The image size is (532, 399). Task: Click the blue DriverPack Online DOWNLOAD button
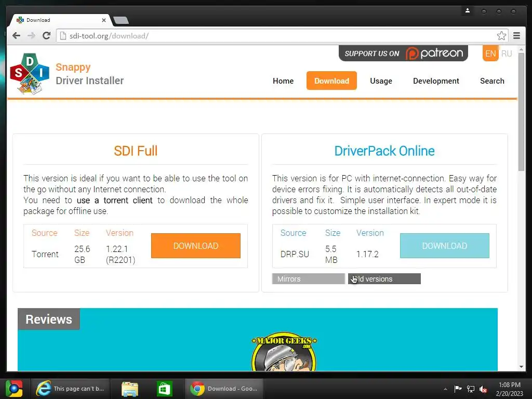tap(445, 246)
